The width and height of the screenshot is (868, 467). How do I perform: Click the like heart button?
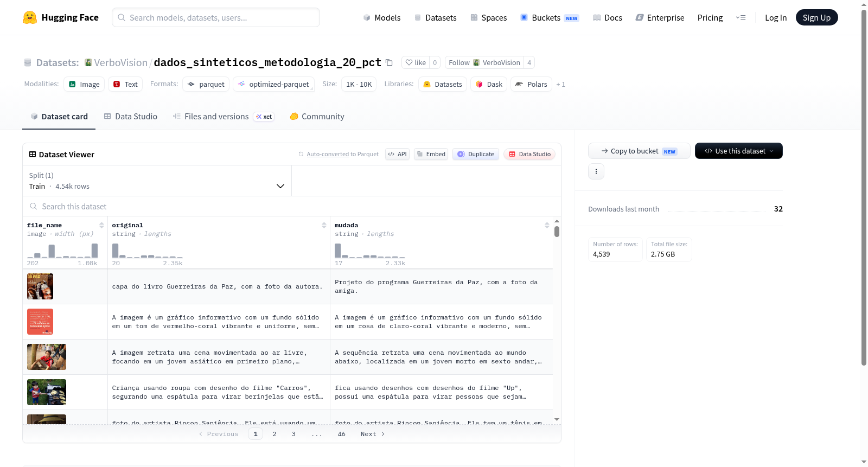(x=416, y=62)
